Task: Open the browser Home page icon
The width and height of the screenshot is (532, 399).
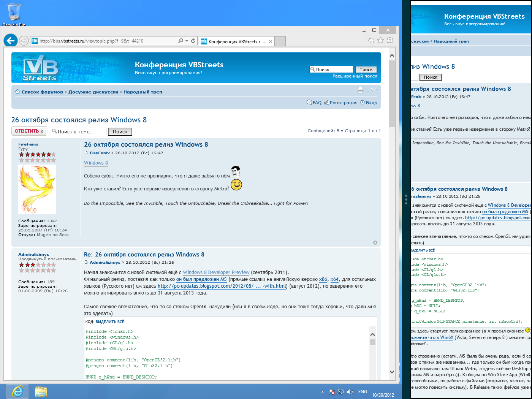Action: 371,41
